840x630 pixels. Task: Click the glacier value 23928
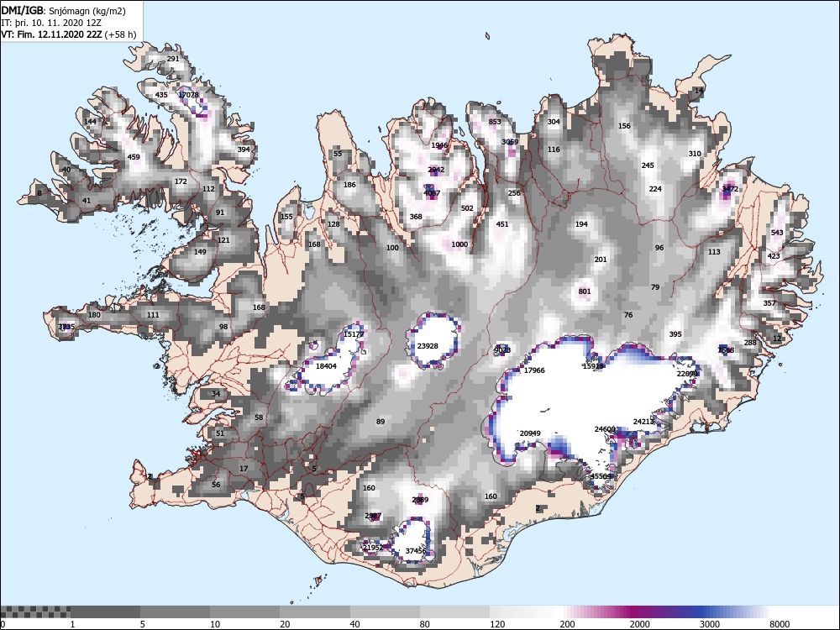[x=428, y=346]
